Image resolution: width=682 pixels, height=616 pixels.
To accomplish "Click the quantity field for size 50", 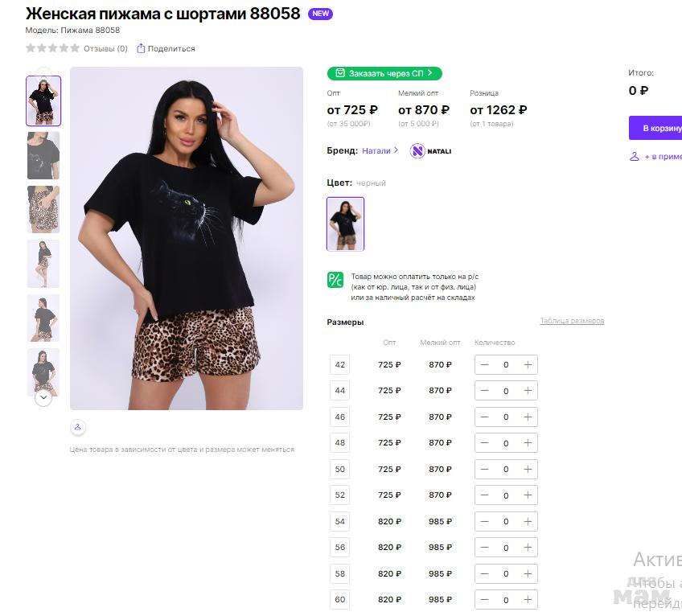I will pyautogui.click(x=506, y=469).
